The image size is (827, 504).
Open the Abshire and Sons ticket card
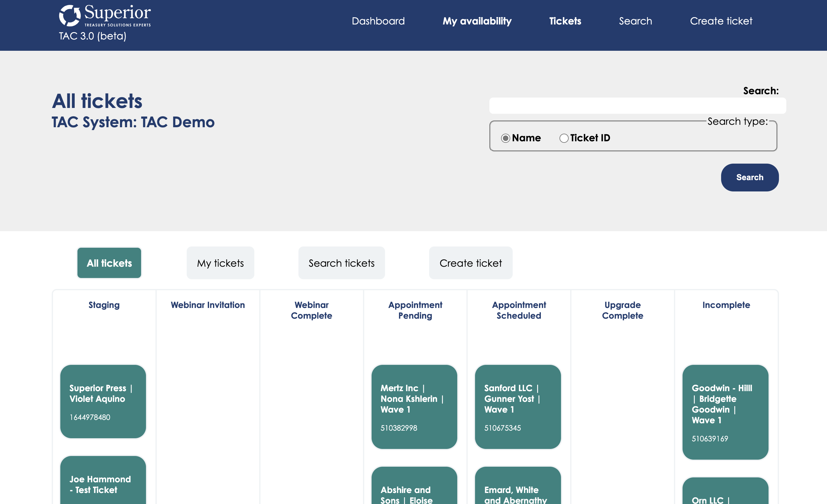click(x=414, y=486)
